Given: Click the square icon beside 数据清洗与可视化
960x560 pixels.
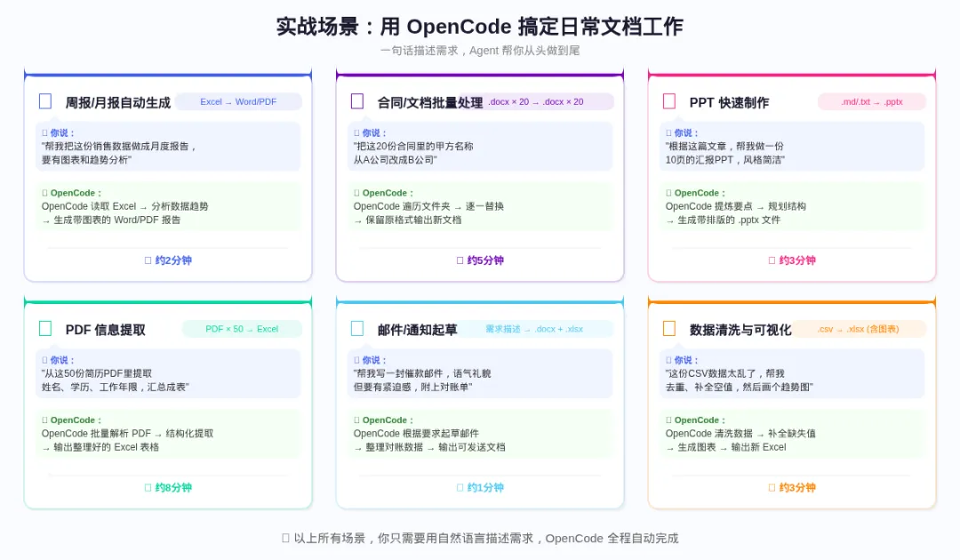Looking at the screenshot, I should [669, 329].
